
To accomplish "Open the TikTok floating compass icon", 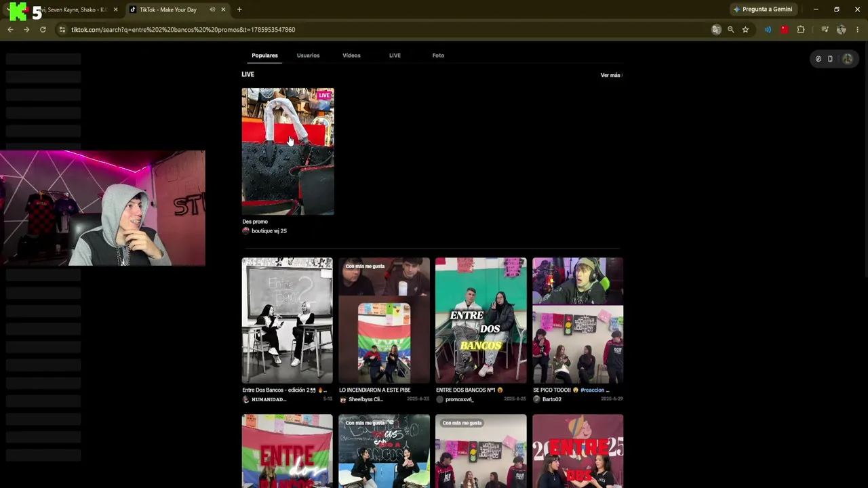I will tap(818, 59).
